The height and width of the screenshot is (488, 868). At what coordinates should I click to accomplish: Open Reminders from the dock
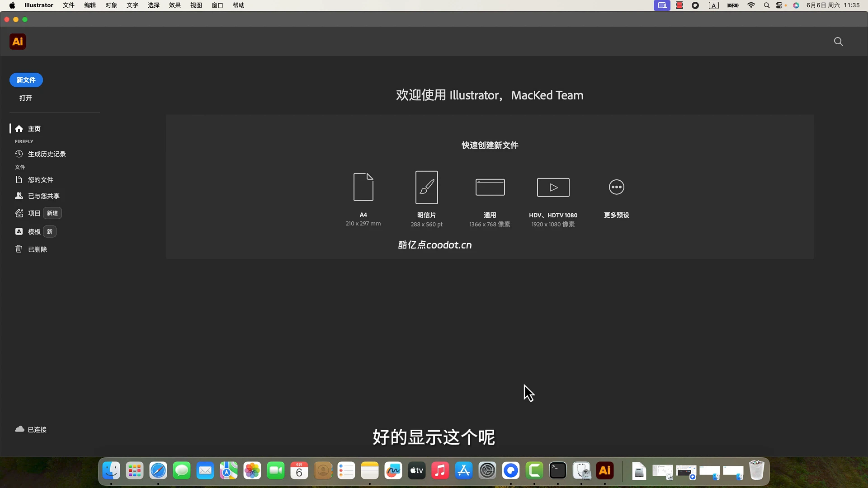click(x=346, y=471)
